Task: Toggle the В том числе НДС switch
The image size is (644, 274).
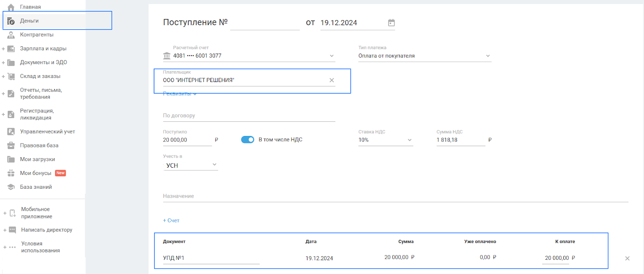Action: (x=247, y=140)
